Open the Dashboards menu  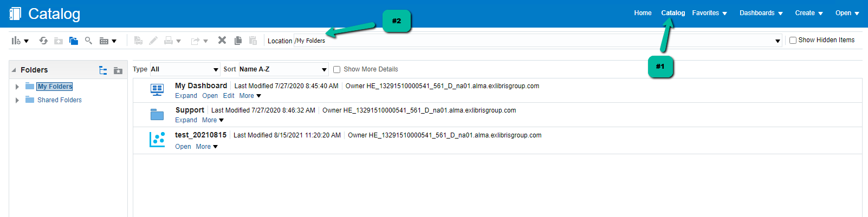point(761,13)
